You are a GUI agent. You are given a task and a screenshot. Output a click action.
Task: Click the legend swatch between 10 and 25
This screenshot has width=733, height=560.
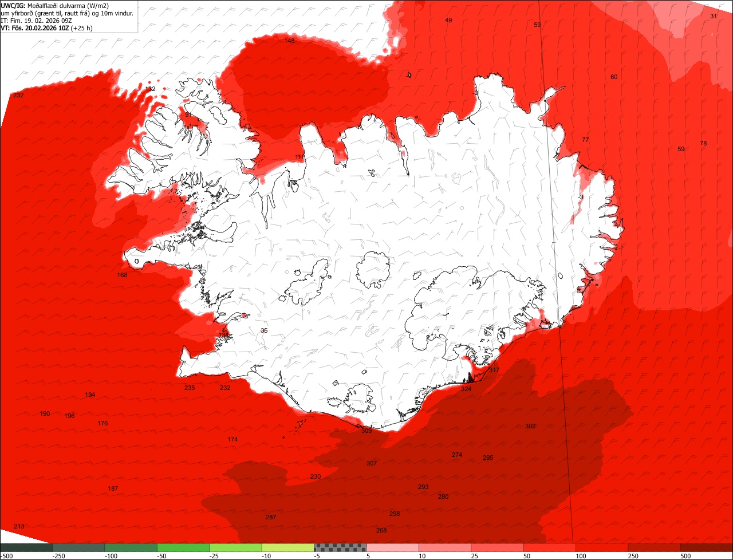coord(445,547)
